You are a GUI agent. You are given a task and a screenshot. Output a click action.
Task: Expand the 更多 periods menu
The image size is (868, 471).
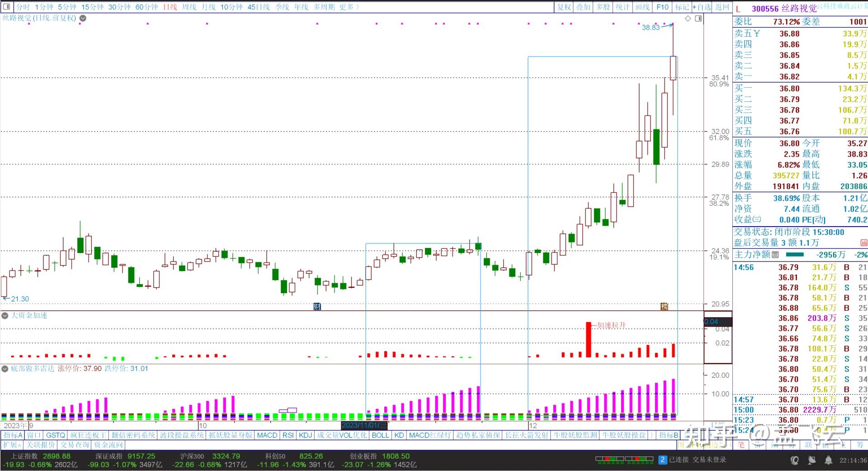349,7
